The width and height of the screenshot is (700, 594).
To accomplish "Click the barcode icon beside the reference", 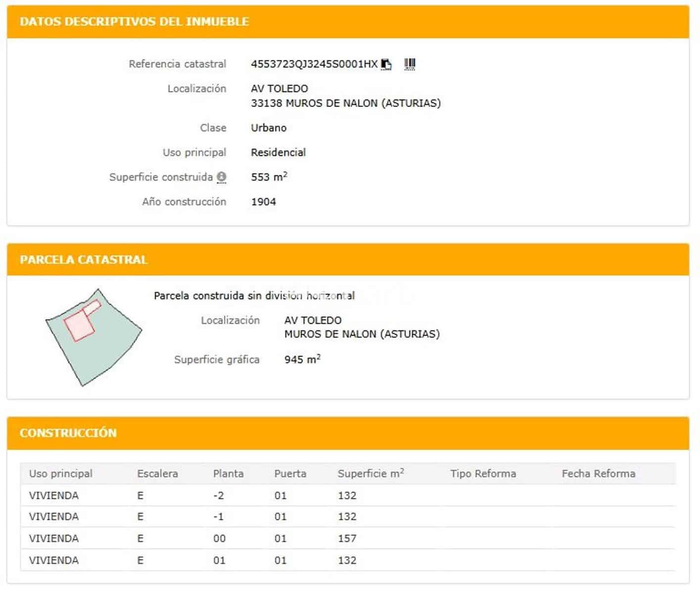I will coord(409,63).
